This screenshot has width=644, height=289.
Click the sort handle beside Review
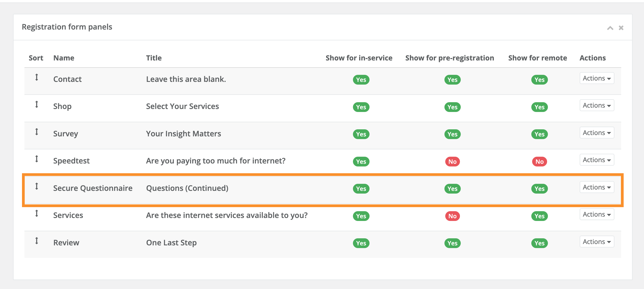37,241
